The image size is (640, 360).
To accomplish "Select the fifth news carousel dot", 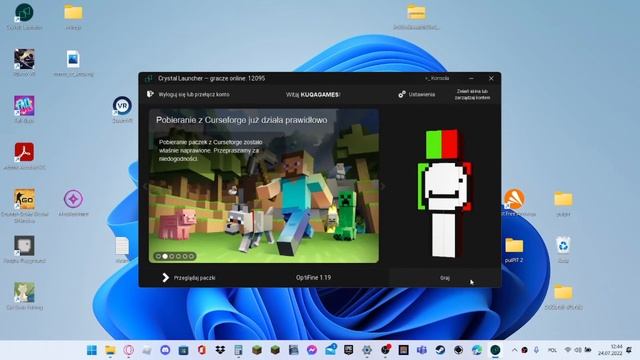I will (x=184, y=256).
